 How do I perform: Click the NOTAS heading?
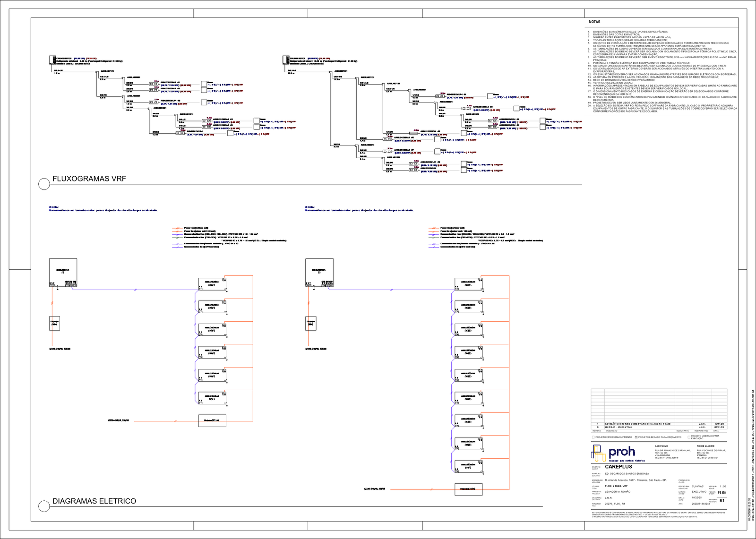(x=594, y=22)
